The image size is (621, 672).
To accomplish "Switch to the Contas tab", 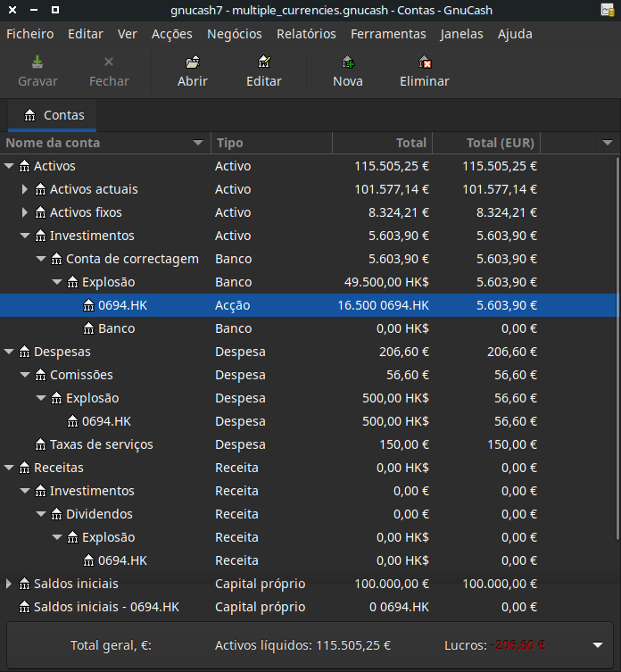I will click(54, 115).
